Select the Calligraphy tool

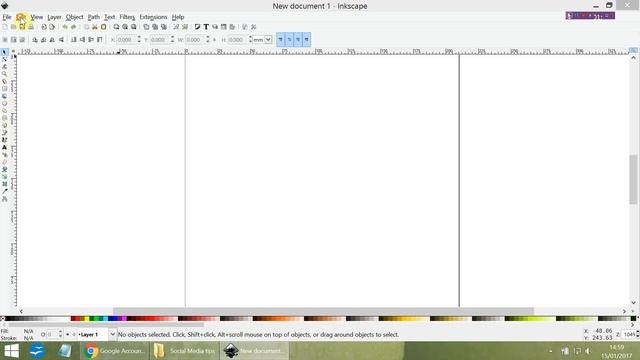(4, 140)
